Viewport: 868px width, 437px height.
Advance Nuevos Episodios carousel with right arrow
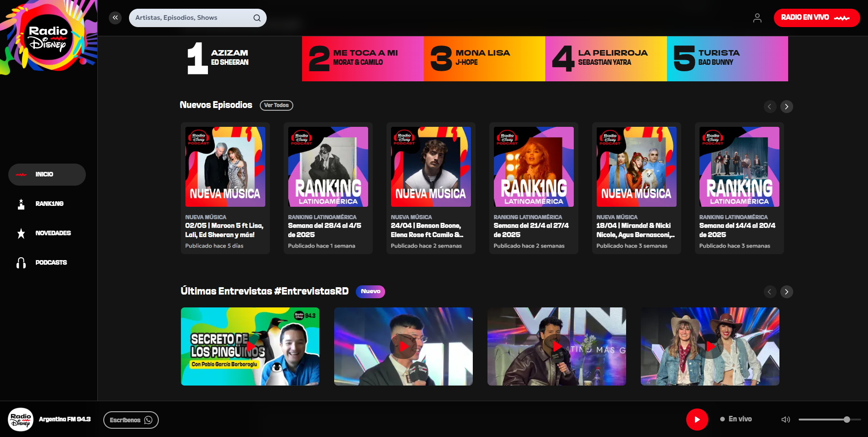pos(786,106)
